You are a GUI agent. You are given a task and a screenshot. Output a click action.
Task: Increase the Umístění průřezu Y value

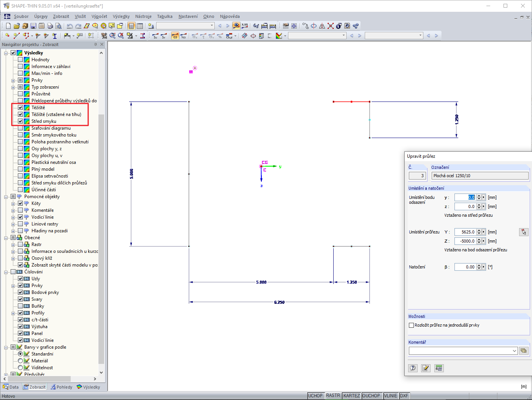tap(479, 230)
